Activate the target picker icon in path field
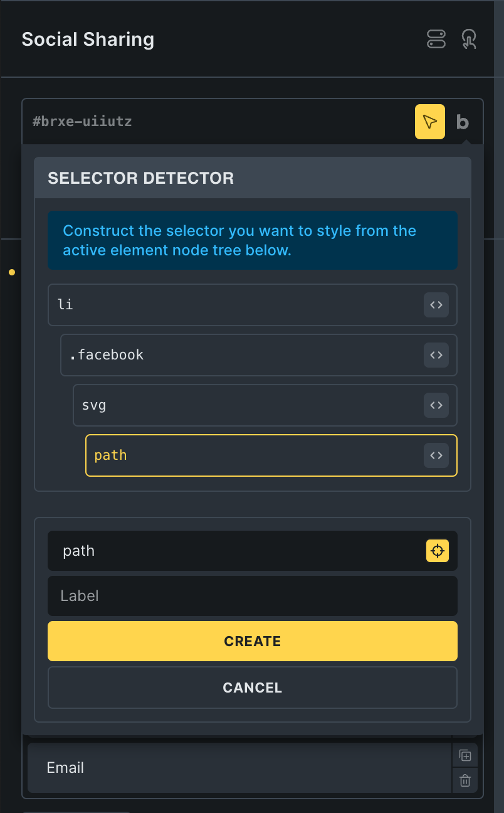Screen dimensions: 504x813 coord(437,551)
